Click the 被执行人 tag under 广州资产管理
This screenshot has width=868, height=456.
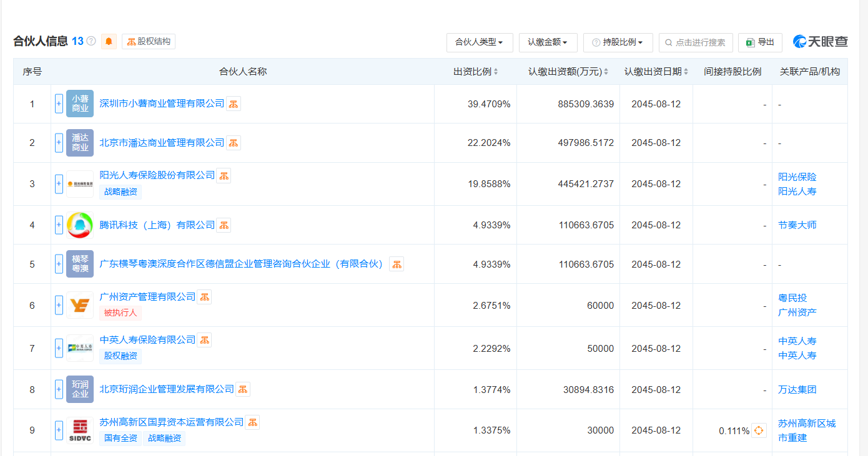click(121, 313)
